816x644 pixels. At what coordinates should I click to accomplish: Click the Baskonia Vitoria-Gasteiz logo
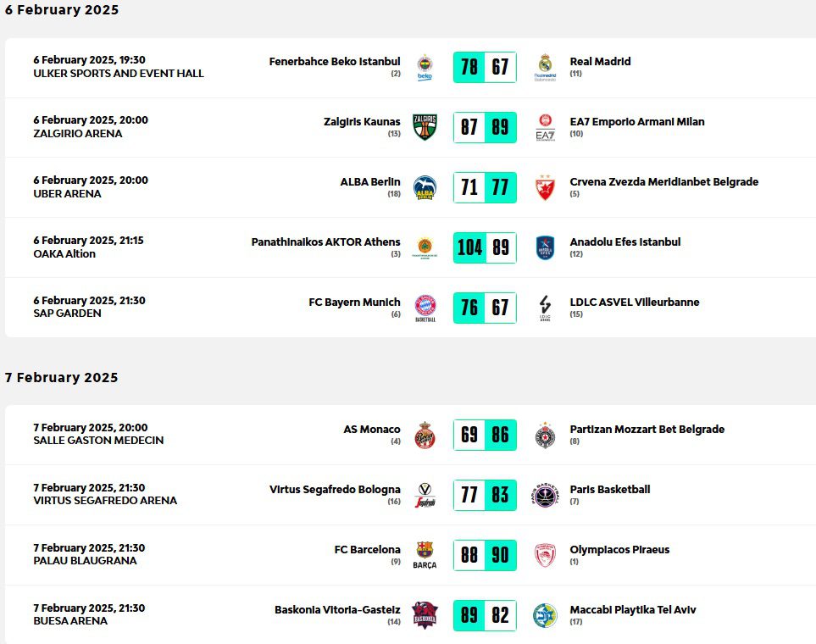425,615
